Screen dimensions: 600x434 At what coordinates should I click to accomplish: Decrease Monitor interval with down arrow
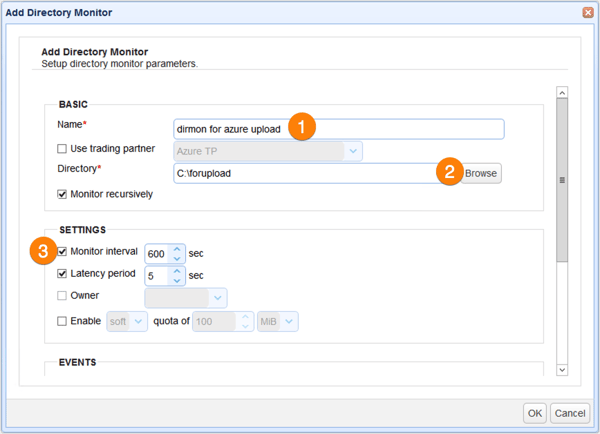(x=177, y=258)
